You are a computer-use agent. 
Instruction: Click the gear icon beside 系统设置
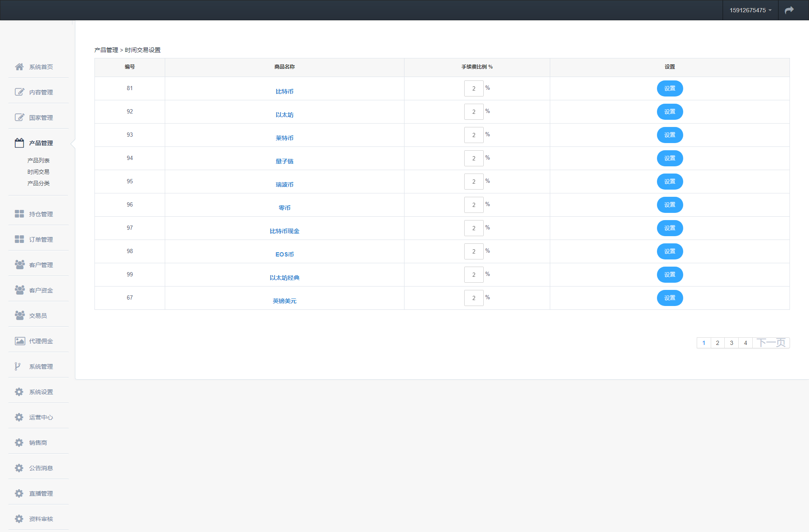(x=19, y=392)
